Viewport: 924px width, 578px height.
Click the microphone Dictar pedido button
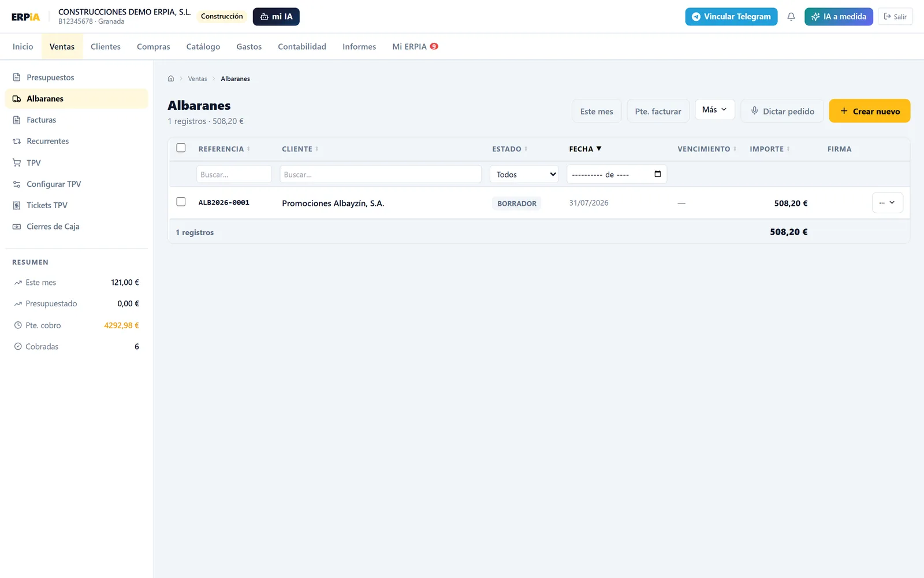coord(783,111)
